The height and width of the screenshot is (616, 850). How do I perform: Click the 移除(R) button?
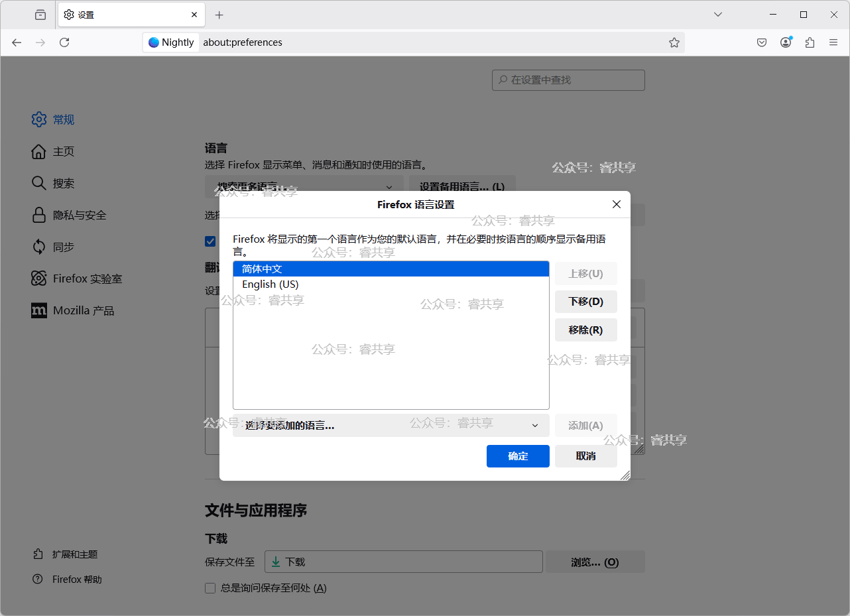(586, 330)
